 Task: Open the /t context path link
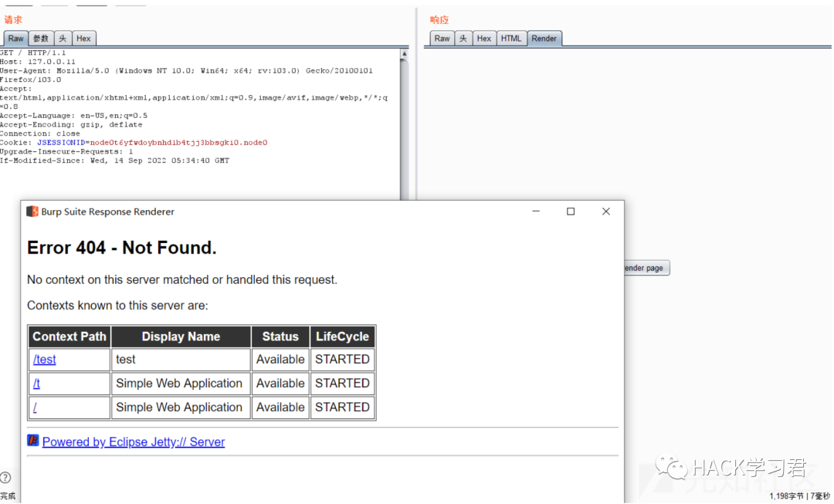point(36,384)
